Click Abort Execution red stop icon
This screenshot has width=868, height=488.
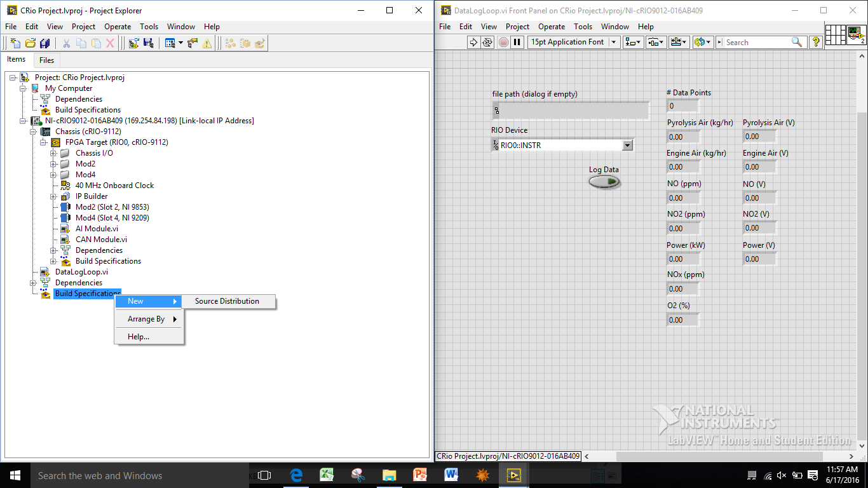pos(503,42)
